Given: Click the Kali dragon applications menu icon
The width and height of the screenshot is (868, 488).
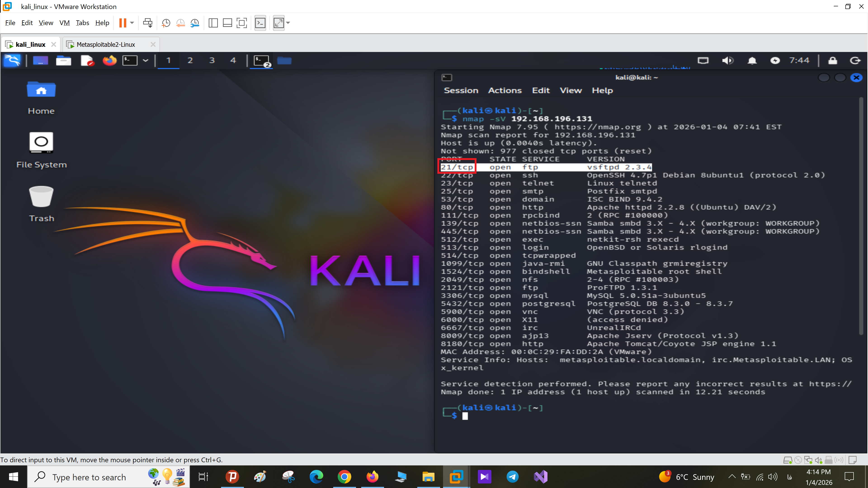Looking at the screenshot, I should [12, 61].
